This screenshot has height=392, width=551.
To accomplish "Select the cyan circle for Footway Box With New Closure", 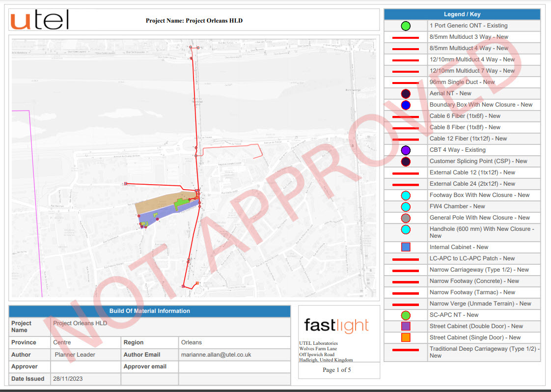I will pos(406,196).
